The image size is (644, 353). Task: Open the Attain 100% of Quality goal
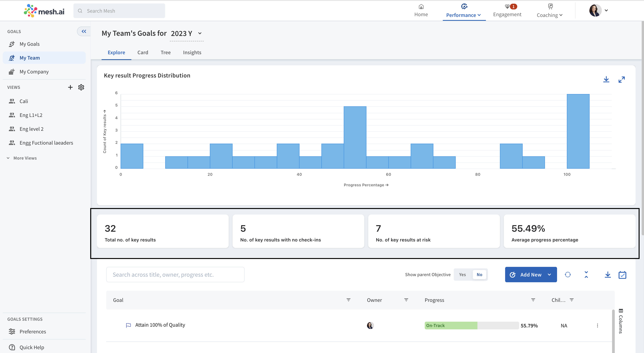pos(160,325)
